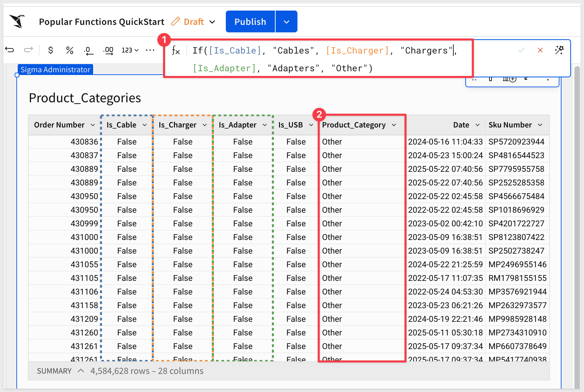Click the redo arrow icon
584x392 pixels.
pyautogui.click(x=28, y=50)
